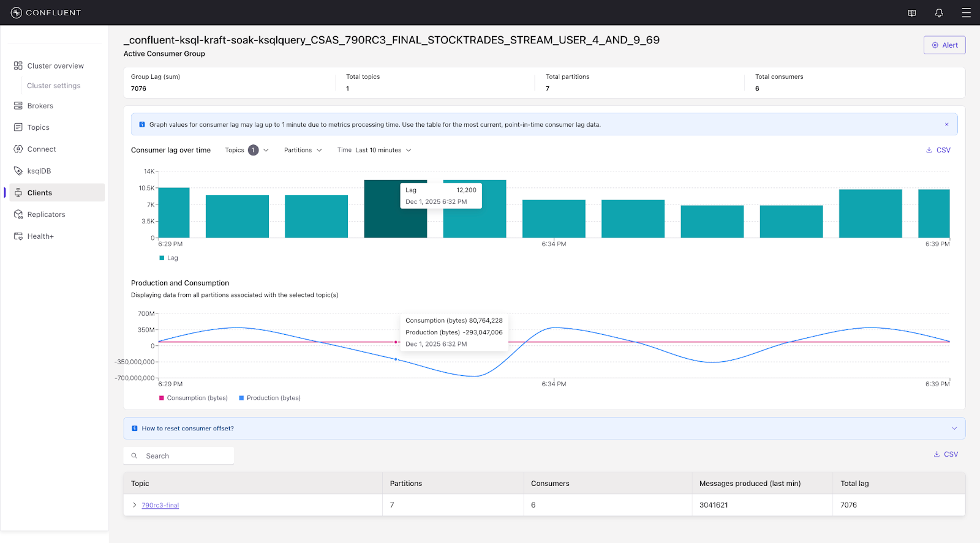This screenshot has width=980, height=543.
Task: Click the Cluster overview icon
Action: [18, 66]
